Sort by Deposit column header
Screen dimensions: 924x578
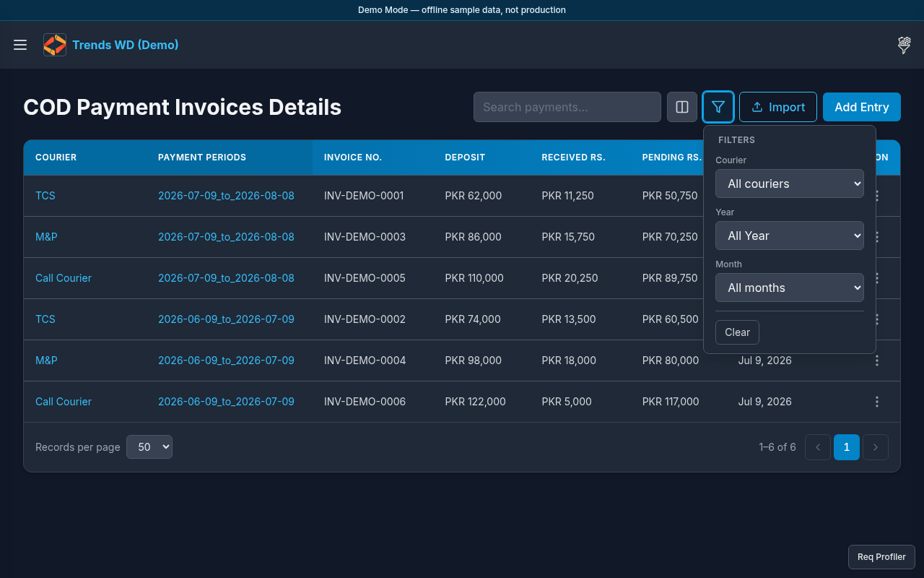click(465, 158)
